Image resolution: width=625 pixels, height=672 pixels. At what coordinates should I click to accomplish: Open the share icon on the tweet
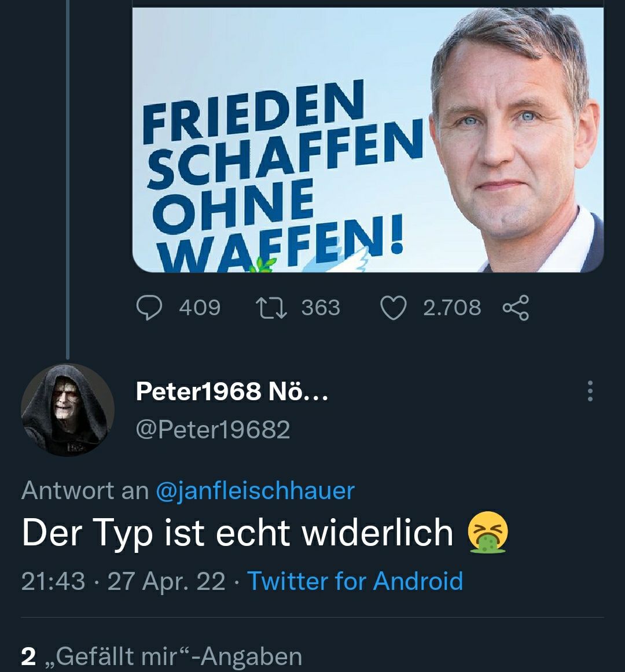tap(516, 308)
